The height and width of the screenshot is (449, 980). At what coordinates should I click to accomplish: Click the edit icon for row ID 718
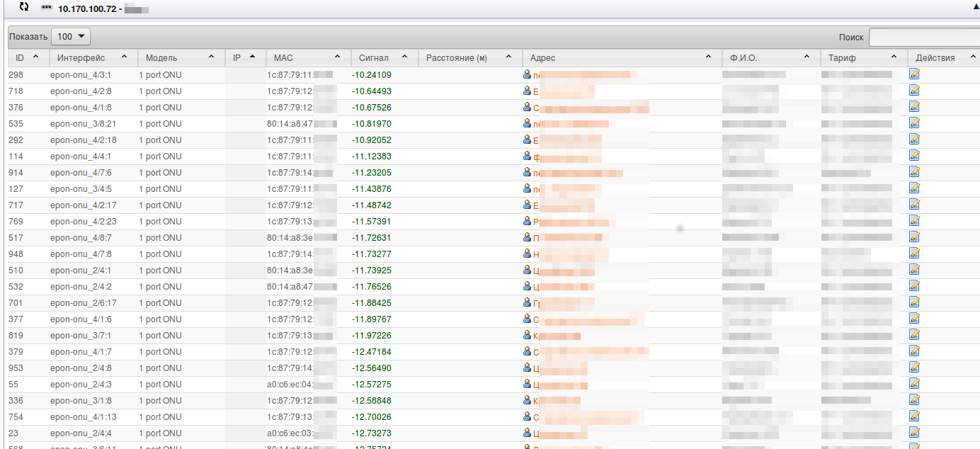914,90
